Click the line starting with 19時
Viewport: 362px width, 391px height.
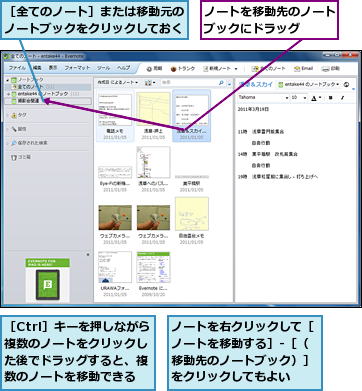point(278,177)
